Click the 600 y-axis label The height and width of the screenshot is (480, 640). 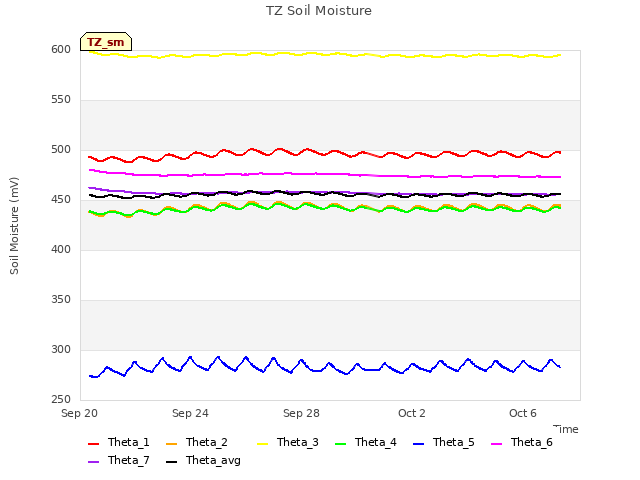(x=61, y=49)
